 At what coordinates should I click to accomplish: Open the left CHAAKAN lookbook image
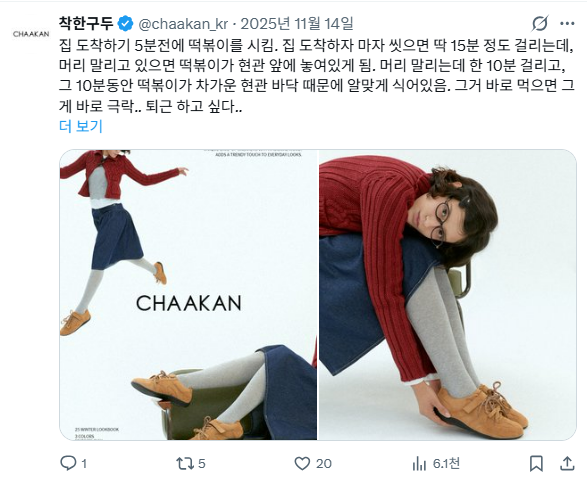[188, 295]
